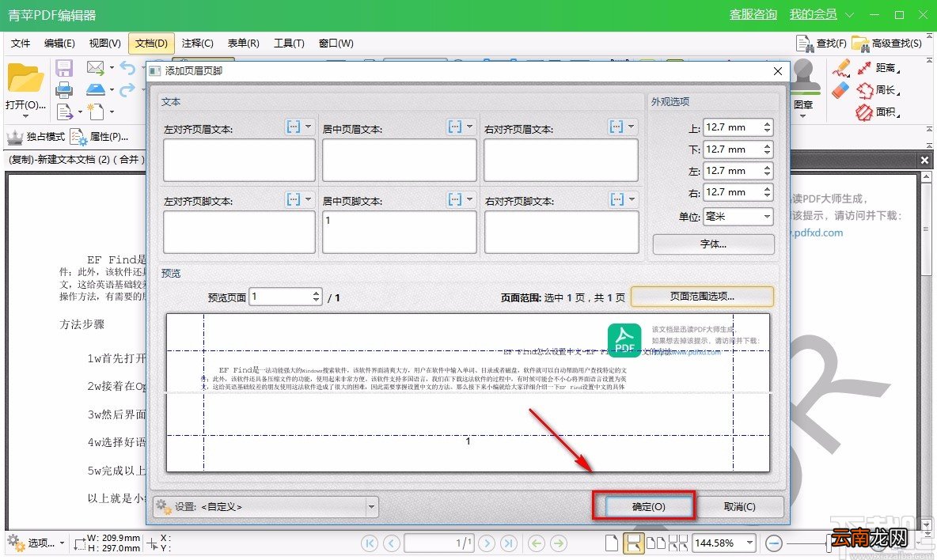Click the green back view arrow
Image resolution: width=937 pixels, height=560 pixels.
point(537,543)
